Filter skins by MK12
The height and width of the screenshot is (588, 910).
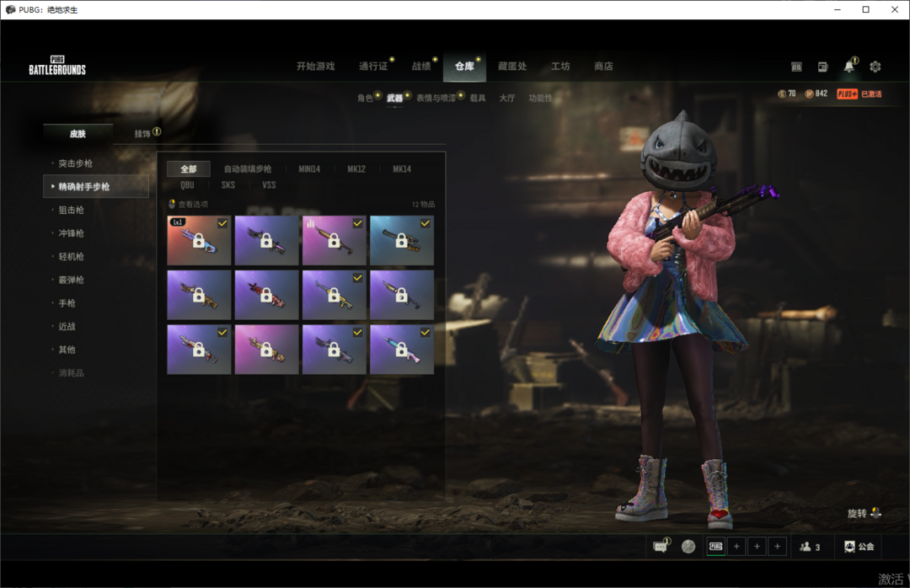(x=356, y=169)
